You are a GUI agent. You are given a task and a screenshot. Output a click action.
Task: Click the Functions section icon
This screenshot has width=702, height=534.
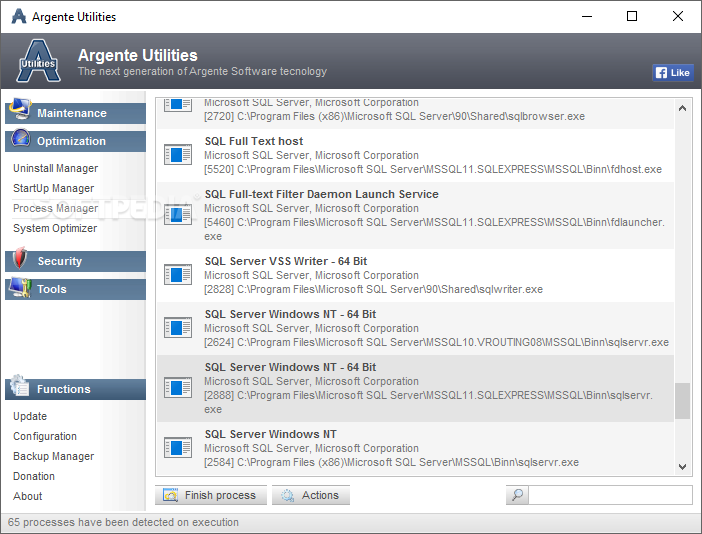pos(19,385)
